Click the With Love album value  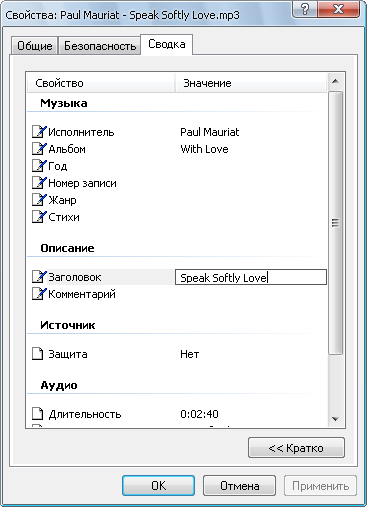tap(204, 149)
